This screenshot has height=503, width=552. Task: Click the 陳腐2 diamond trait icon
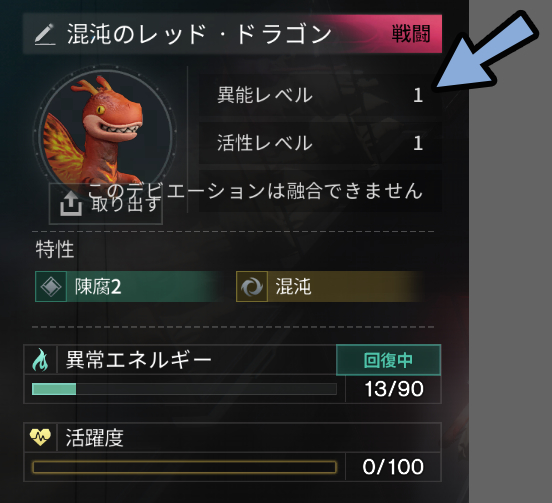click(x=51, y=286)
